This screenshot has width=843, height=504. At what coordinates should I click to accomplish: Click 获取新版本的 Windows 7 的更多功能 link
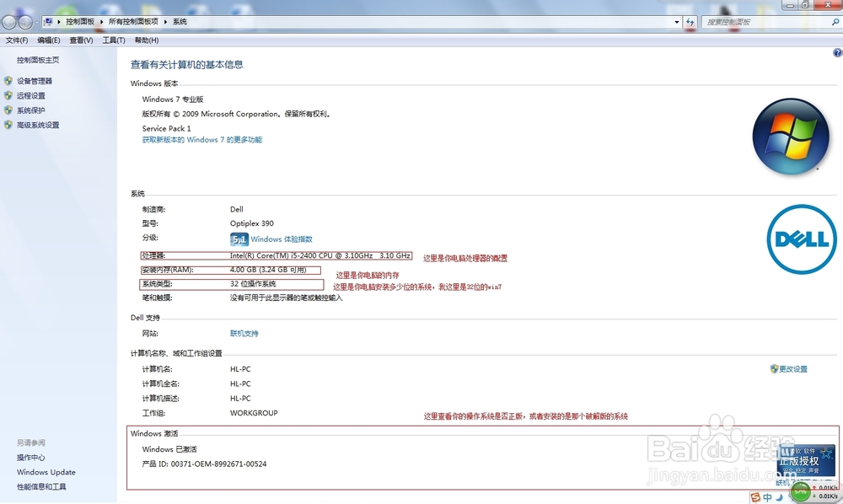click(202, 140)
